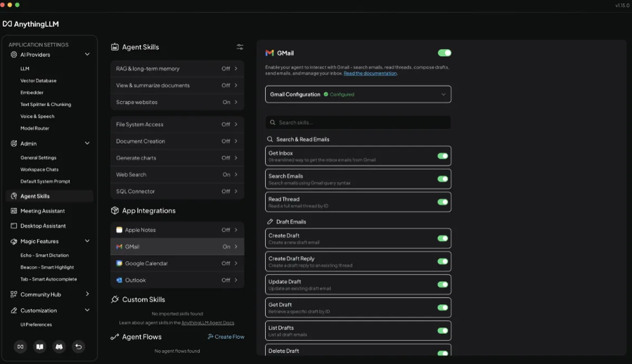632x364 pixels.
Task: Expand the Gmail Configuration dropdown
Action: [358, 94]
